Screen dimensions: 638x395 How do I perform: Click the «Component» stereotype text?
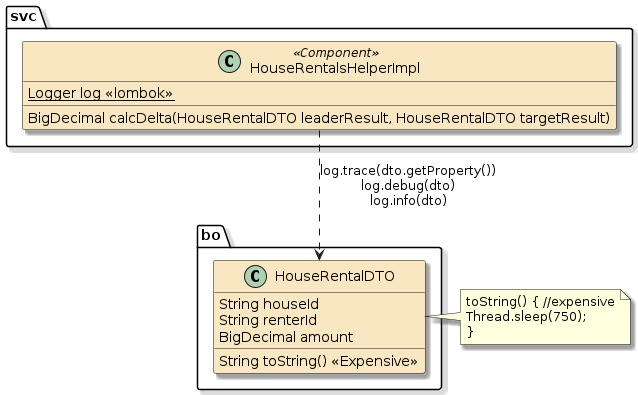pos(336,53)
